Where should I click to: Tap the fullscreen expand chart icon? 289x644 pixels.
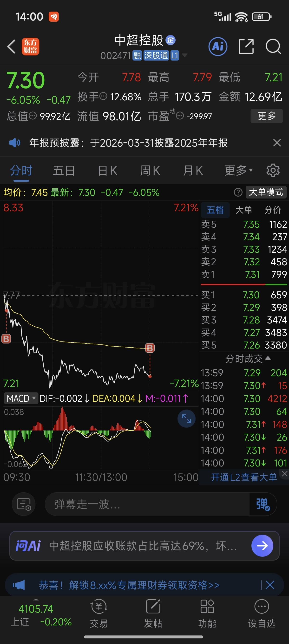point(186,418)
